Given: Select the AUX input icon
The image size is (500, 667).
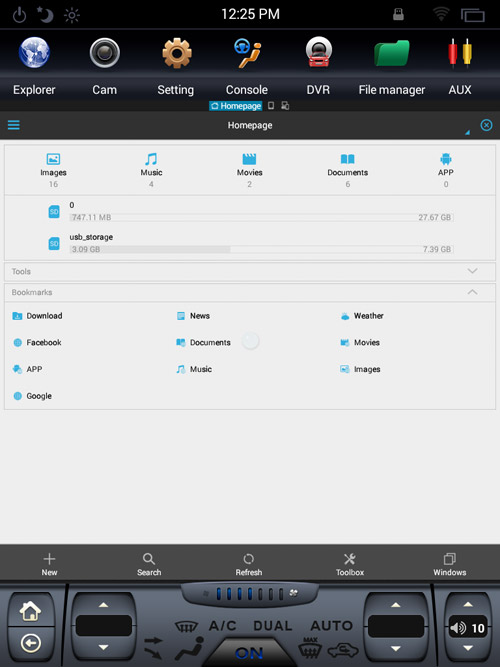Looking at the screenshot, I should click(460, 53).
